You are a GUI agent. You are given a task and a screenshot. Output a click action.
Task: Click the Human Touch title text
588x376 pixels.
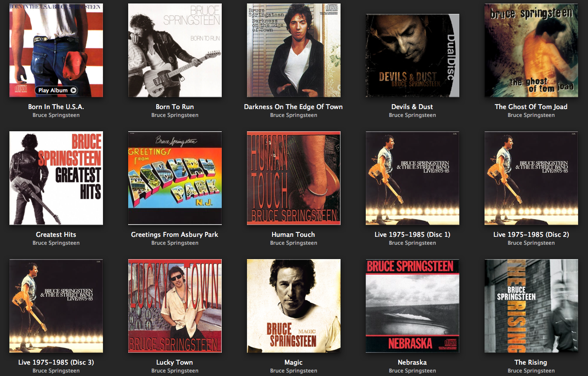(x=293, y=234)
